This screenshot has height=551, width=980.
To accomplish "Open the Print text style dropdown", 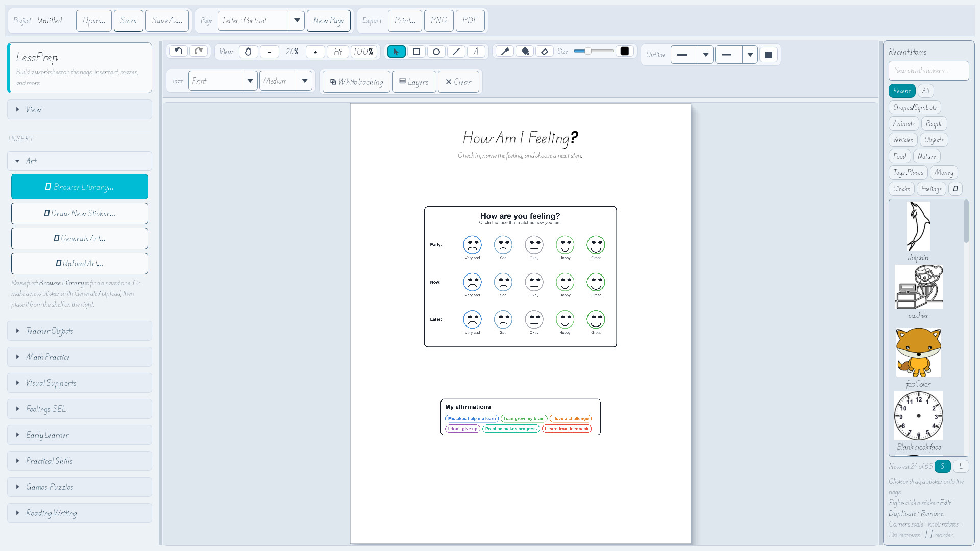I will (223, 81).
